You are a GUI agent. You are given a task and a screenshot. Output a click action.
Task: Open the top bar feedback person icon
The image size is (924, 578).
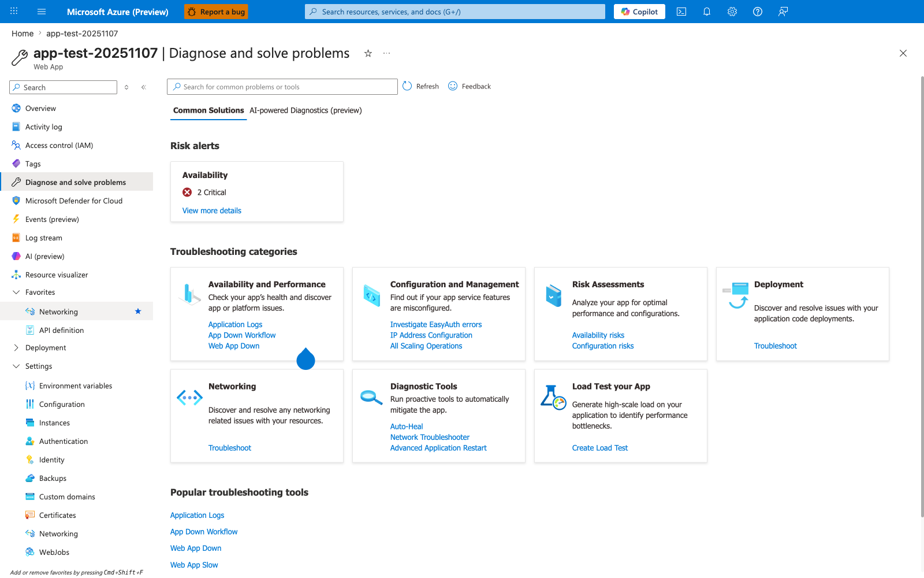coord(783,12)
